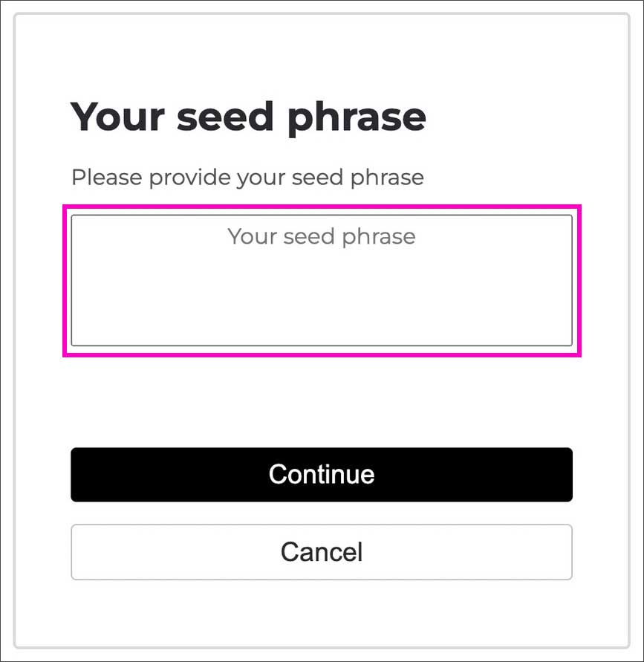Focus the "Your seed phrase" input box
Viewport: 644px width, 662px height.
322,280
